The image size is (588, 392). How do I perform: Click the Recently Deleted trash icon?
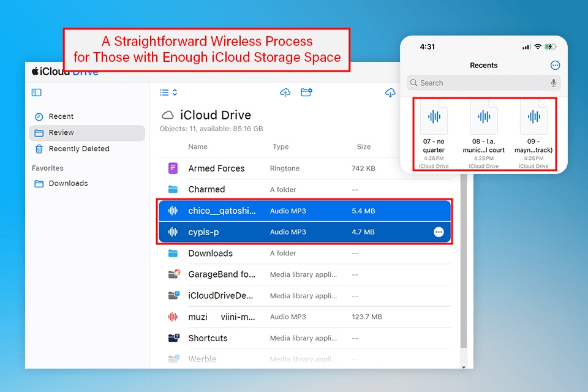pyautogui.click(x=39, y=149)
